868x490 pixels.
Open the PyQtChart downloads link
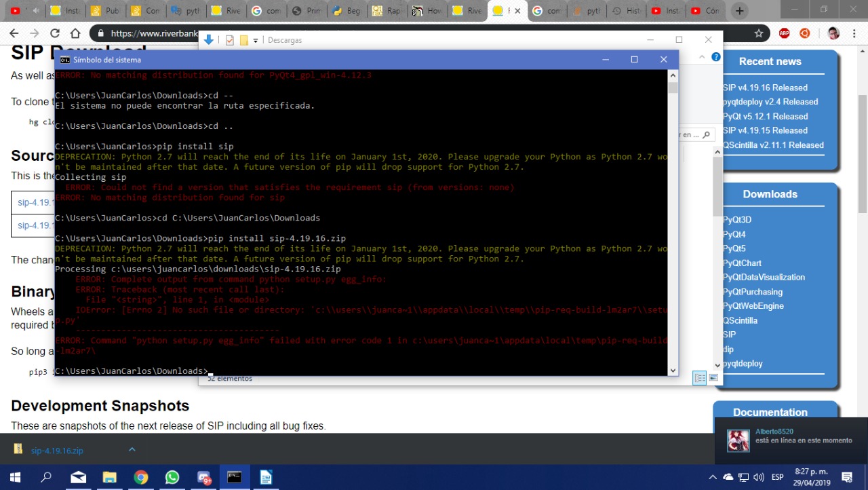pos(742,263)
